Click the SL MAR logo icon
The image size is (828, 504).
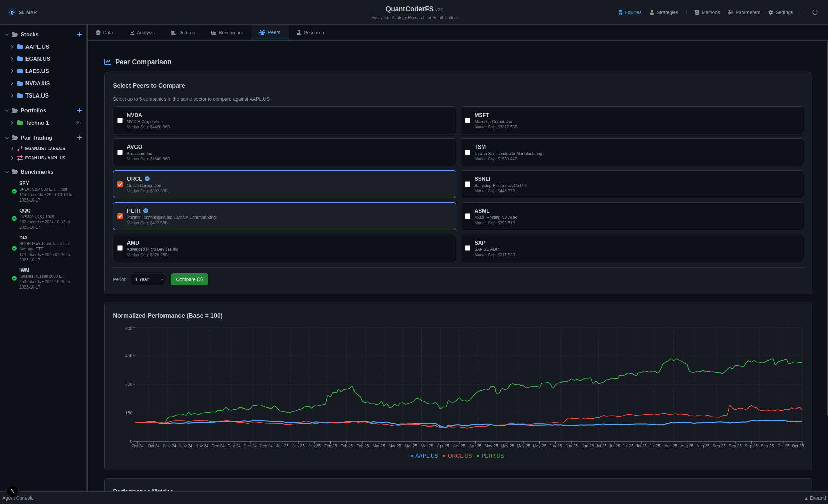12,12
